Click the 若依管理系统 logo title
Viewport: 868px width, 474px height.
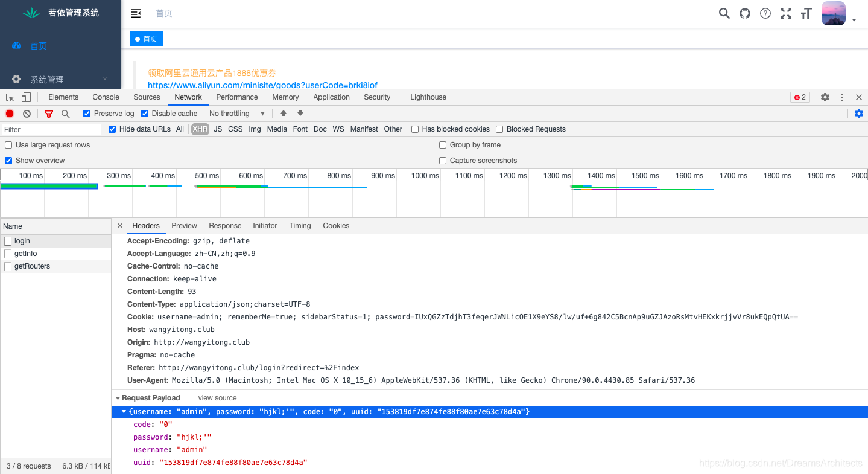point(74,13)
